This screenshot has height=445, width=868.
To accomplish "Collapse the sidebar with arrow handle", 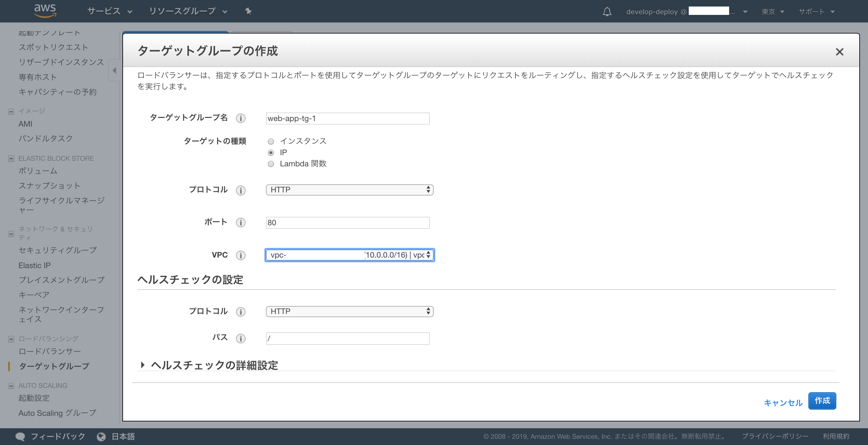I will point(114,70).
